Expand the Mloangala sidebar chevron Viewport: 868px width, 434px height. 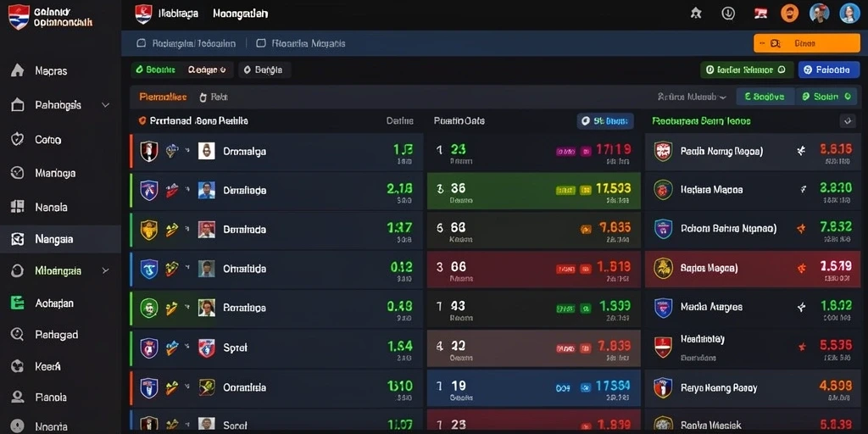(106, 270)
